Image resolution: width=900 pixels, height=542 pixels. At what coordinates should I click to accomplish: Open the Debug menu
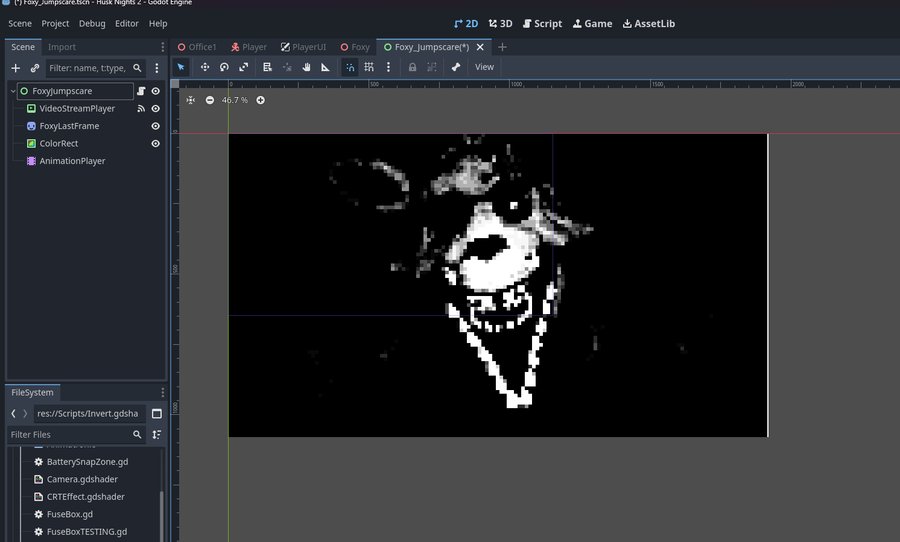click(x=92, y=24)
